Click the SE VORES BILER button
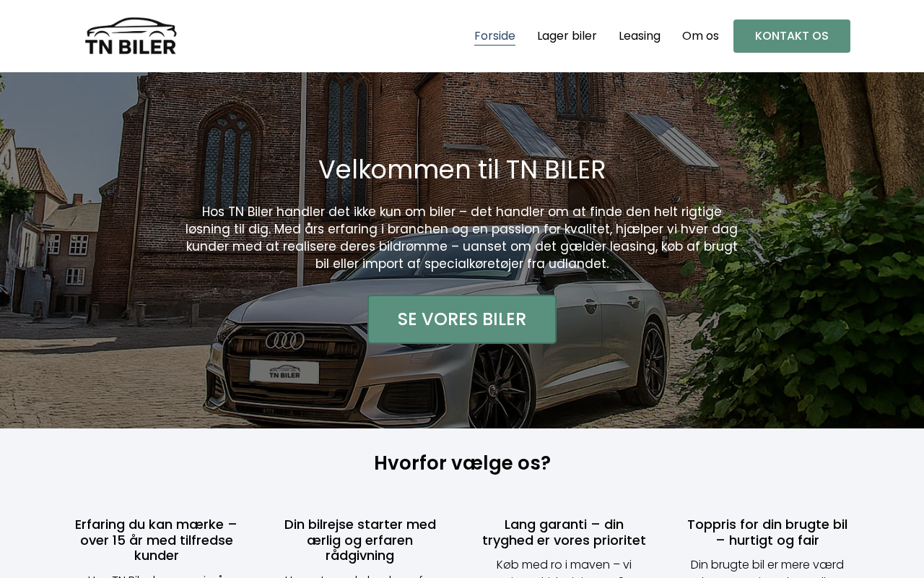The width and height of the screenshot is (924, 578). point(462,319)
